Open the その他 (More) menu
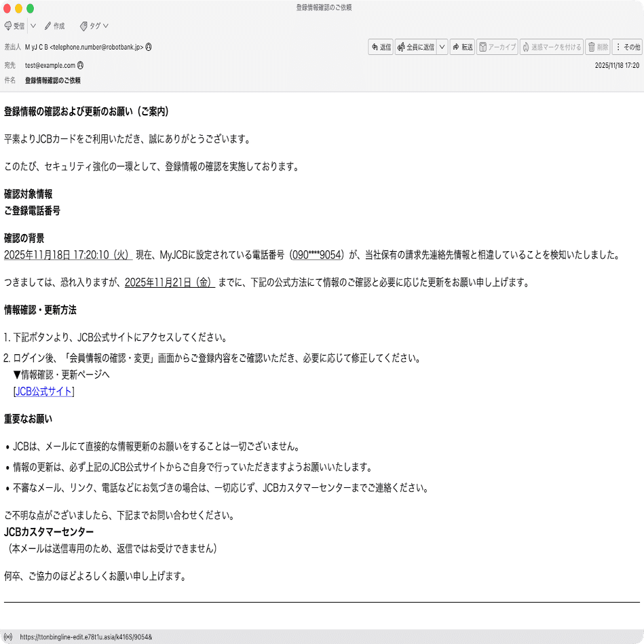This screenshot has height=644, width=644. (x=630, y=47)
